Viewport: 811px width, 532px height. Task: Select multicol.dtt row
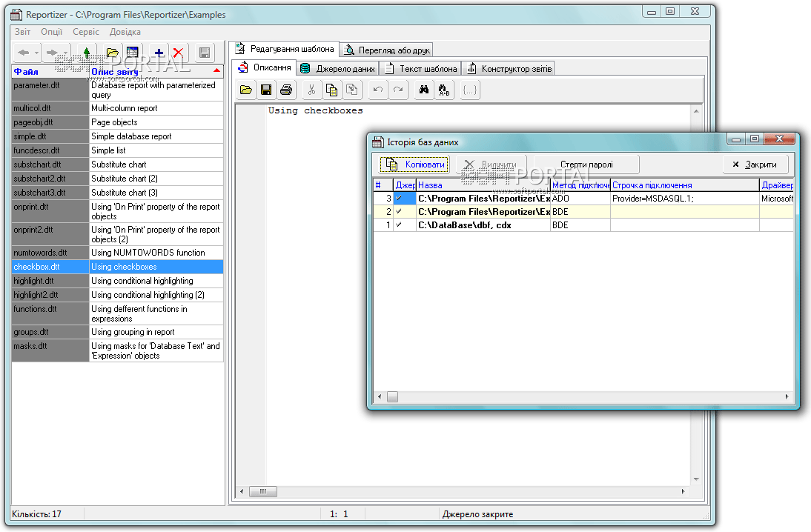tap(117, 108)
